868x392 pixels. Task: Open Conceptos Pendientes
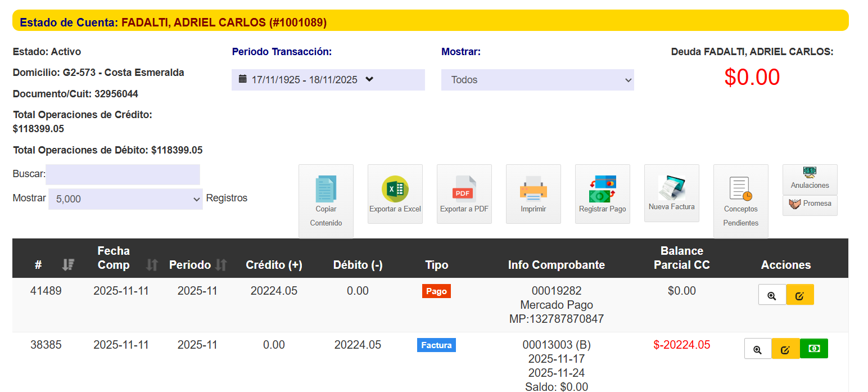(x=741, y=201)
